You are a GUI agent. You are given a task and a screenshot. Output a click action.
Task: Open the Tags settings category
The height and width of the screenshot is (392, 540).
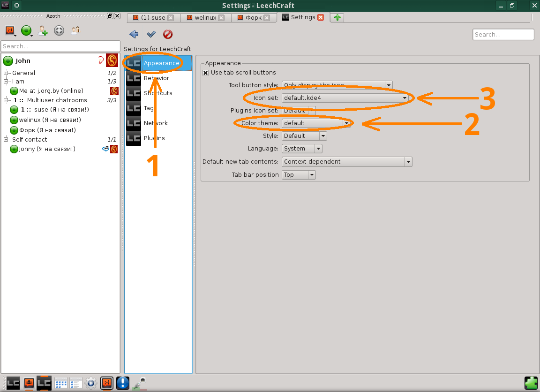(158, 108)
